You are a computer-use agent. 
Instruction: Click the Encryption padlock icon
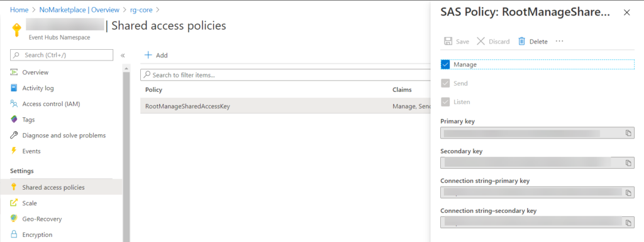pos(14,234)
